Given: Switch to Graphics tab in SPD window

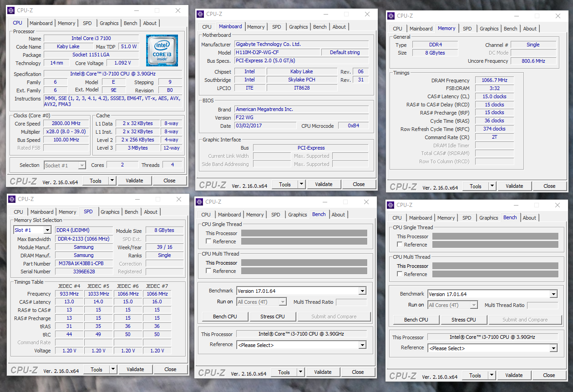Looking at the screenshot, I should point(110,212).
